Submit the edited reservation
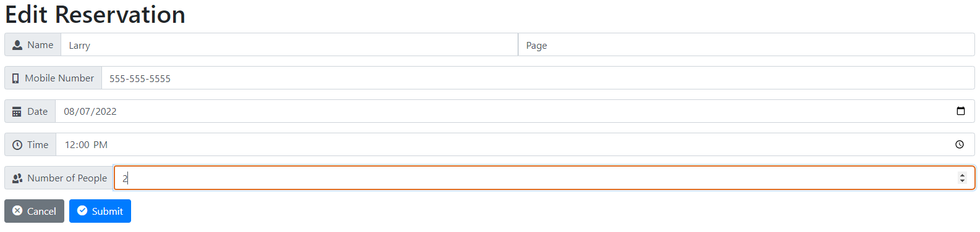Screen dimensions: 980x232 point(100,211)
